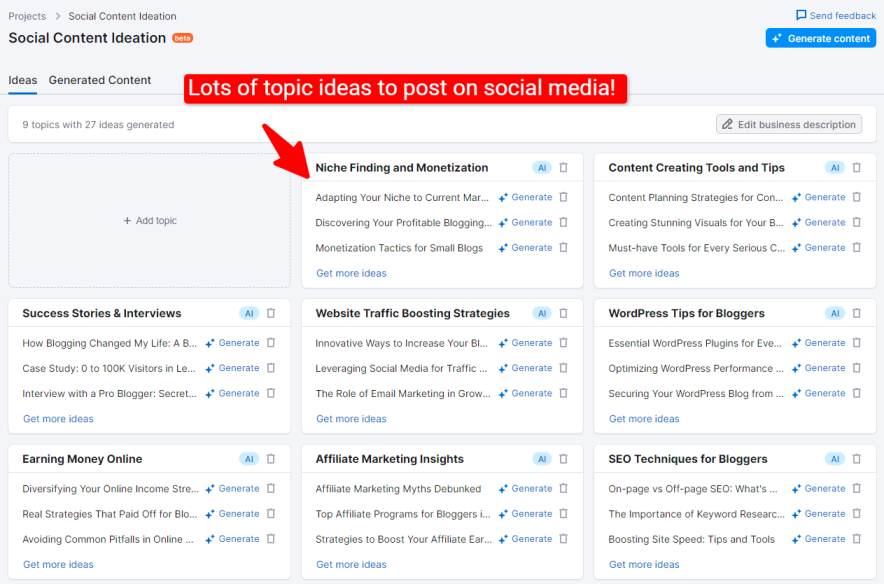Open Edit business description

point(789,124)
